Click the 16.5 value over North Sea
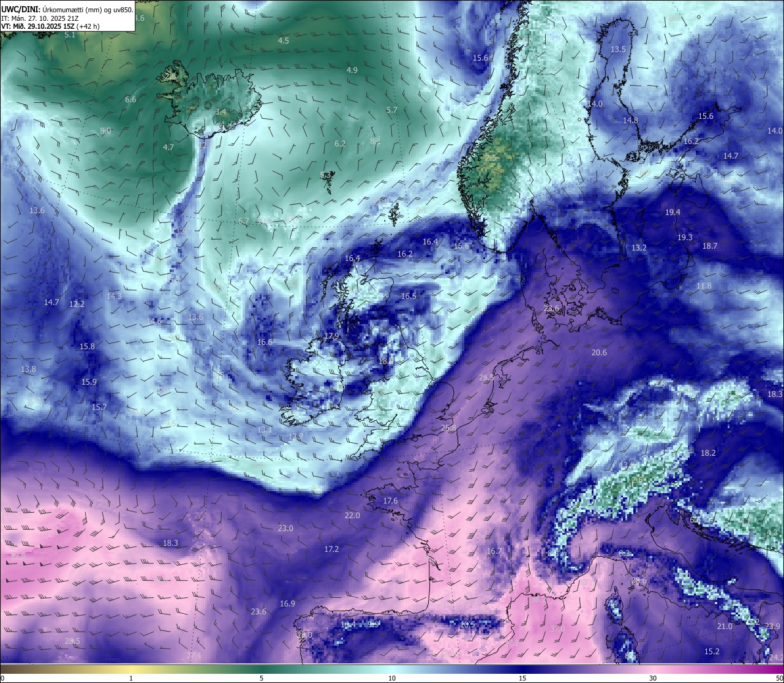Screen dimensions: 784x683 (x=409, y=296)
